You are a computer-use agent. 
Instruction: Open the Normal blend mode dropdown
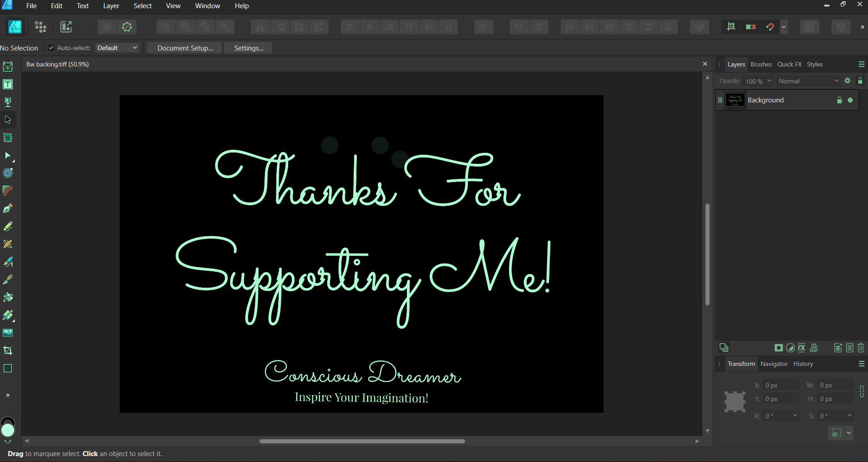point(808,81)
